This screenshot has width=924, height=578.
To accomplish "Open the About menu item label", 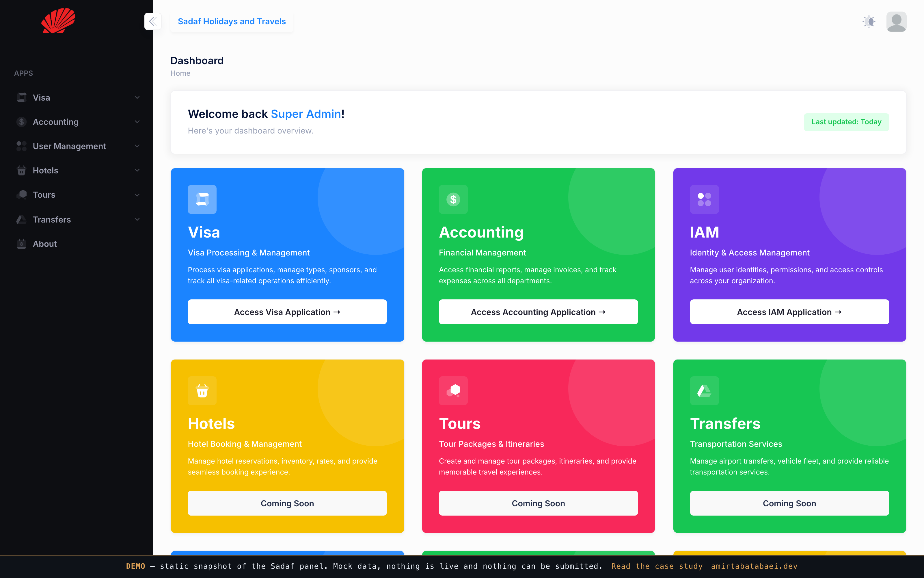I will [x=45, y=244].
